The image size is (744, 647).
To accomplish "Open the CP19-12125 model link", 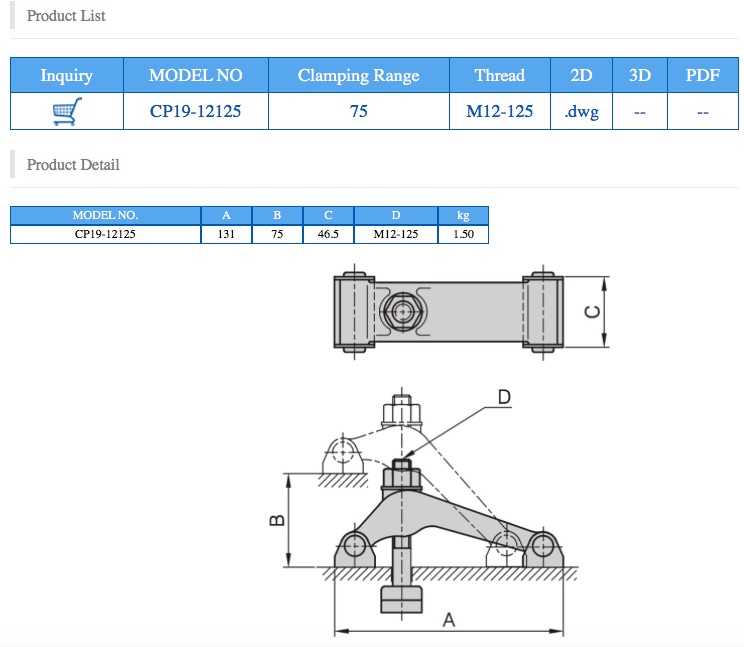I will 195,111.
